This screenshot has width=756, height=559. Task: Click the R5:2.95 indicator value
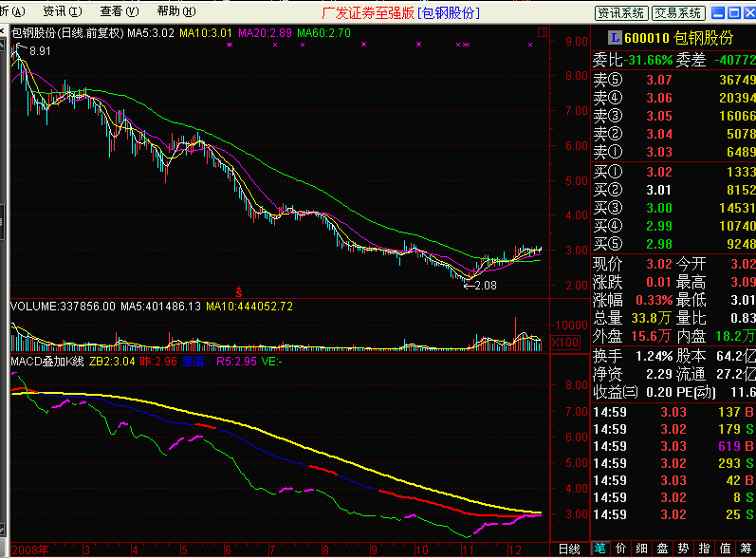[236, 362]
